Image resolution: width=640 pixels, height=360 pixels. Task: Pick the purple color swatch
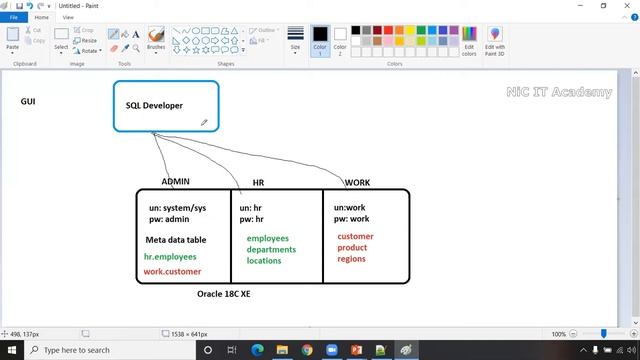pos(454,30)
